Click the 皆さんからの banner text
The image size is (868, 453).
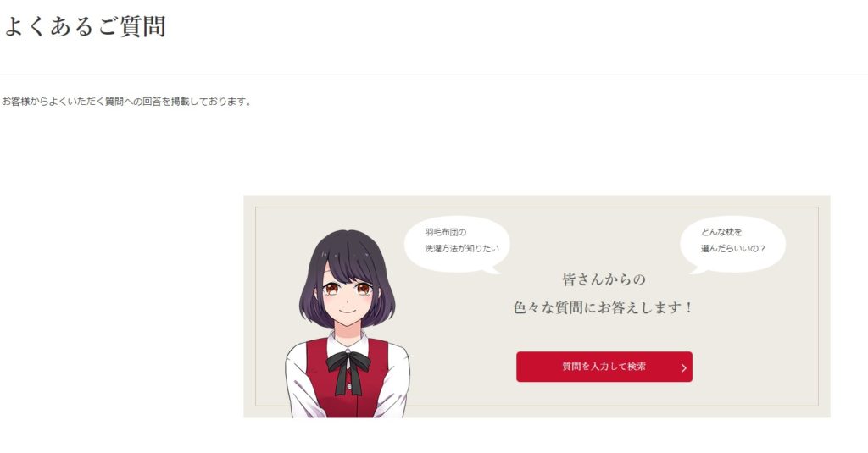click(604, 279)
